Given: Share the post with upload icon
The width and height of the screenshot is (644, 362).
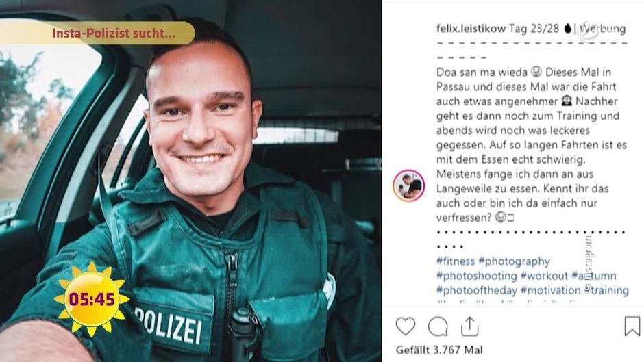Looking at the screenshot, I should (x=469, y=326).
